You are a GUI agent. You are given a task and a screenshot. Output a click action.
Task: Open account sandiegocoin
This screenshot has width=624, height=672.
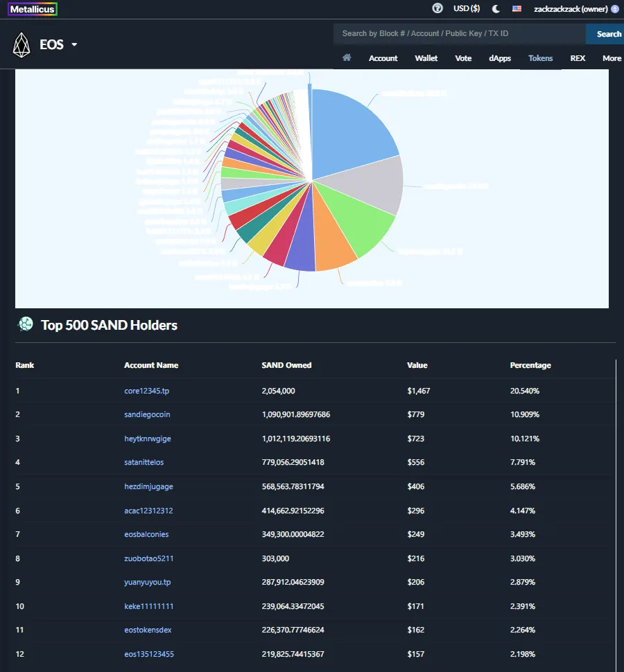pos(147,414)
